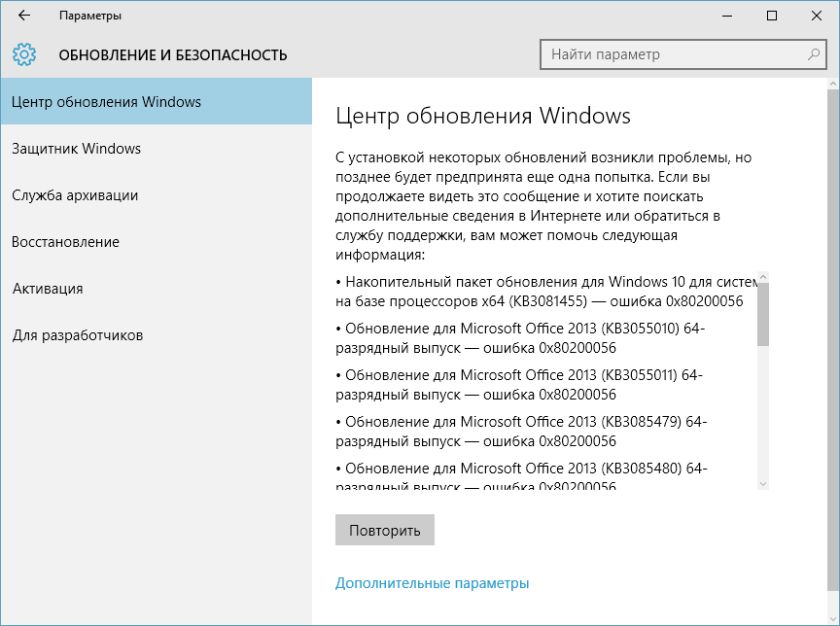Open 'Для разработчиков' section
Viewport: 840px width, 626px height.
pos(156,334)
